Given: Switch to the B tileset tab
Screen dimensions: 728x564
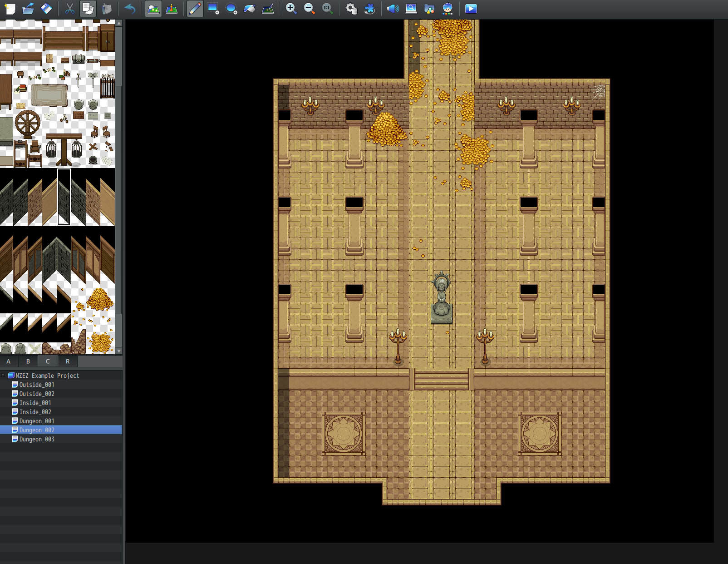Looking at the screenshot, I should [28, 361].
